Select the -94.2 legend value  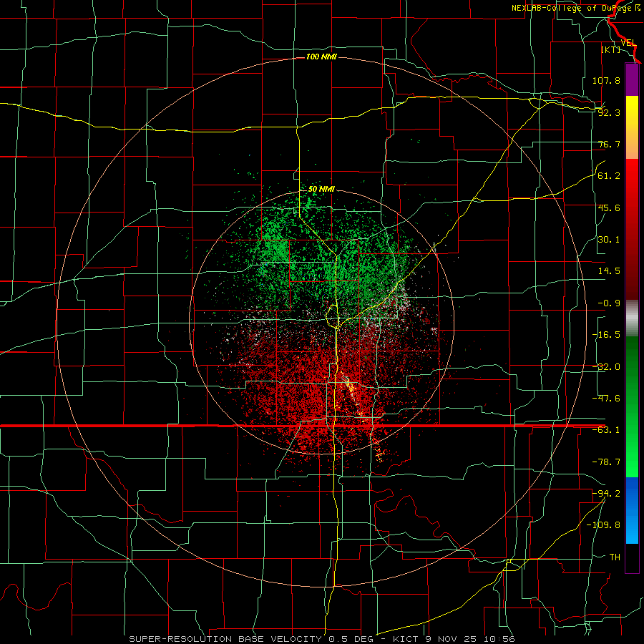606,494
